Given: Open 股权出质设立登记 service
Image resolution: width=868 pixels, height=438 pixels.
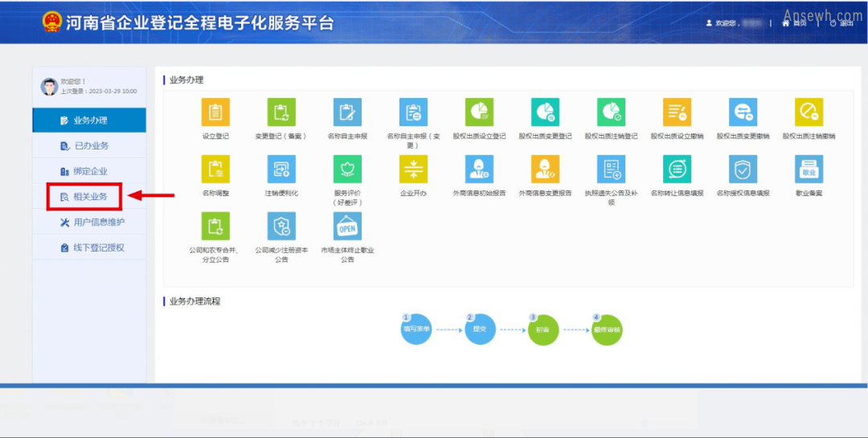Looking at the screenshot, I should click(x=479, y=113).
